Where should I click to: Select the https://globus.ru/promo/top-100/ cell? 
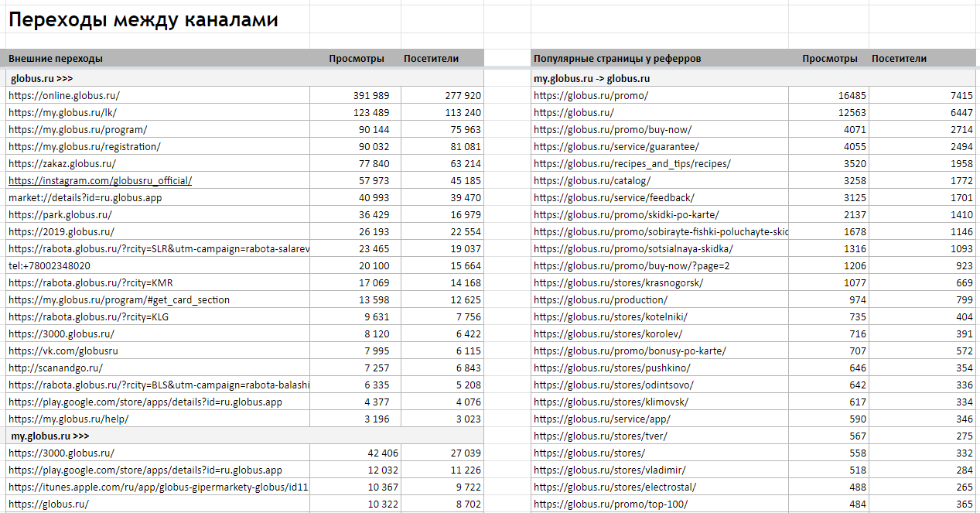[x=660, y=504]
